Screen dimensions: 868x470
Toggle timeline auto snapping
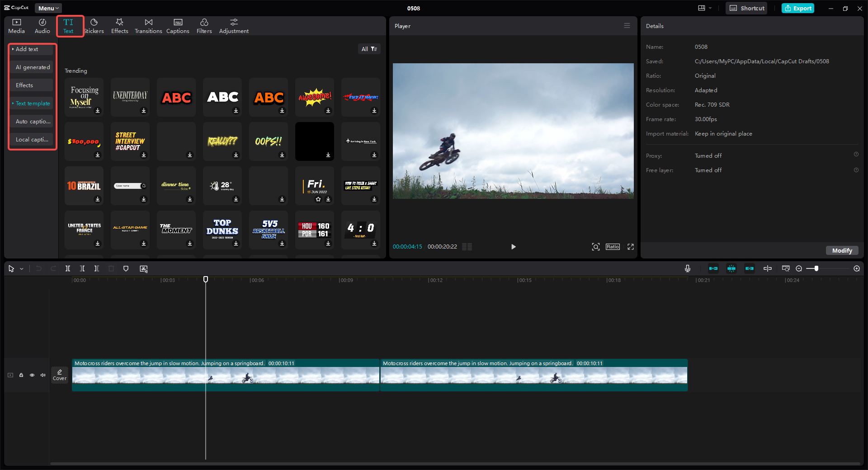[x=731, y=268]
